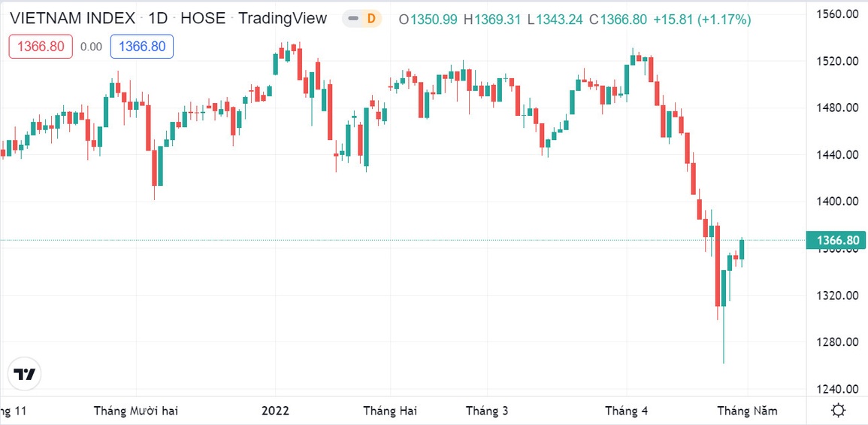Click the 2022 time axis label
Viewport: 868px width, 425px height.
[275, 411]
